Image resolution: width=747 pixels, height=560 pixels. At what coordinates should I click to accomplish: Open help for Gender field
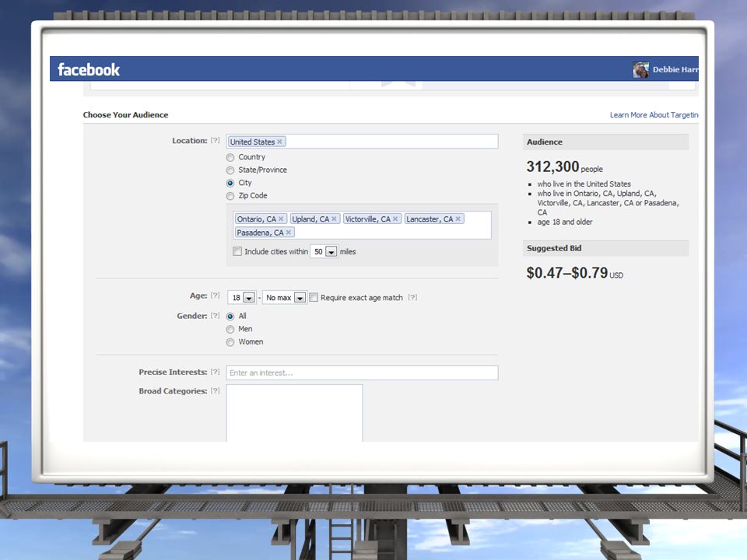coord(216,315)
